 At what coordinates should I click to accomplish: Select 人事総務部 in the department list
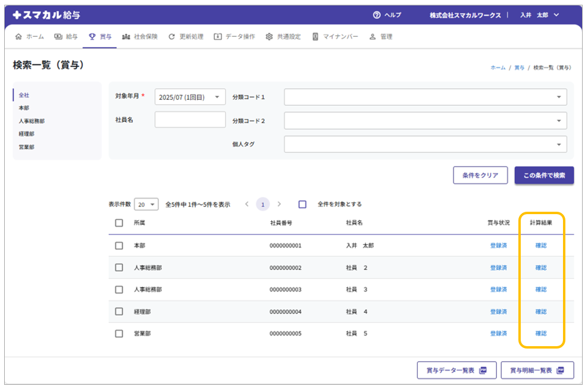coord(32,121)
